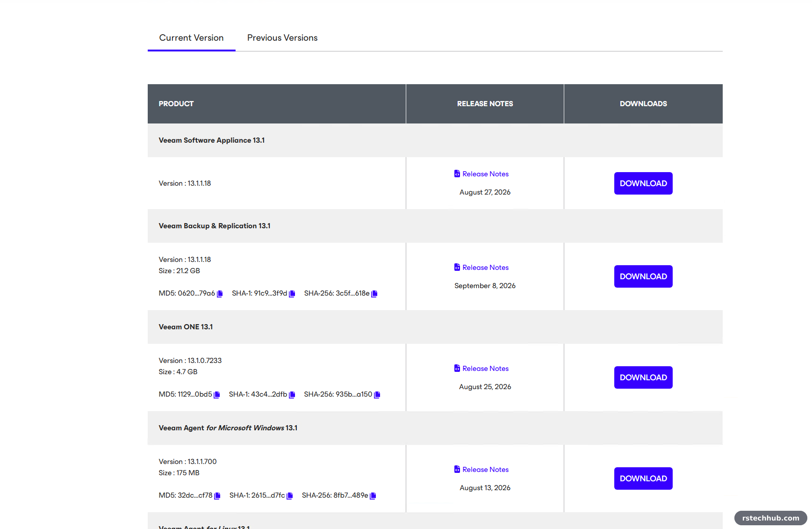The width and height of the screenshot is (812, 529).
Task: Copy SHA-256 hash 8fb7...489e
Action: tap(373, 496)
